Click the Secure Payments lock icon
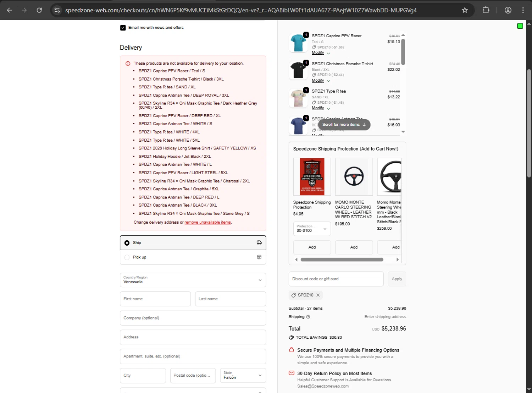The image size is (532, 393). (292, 350)
